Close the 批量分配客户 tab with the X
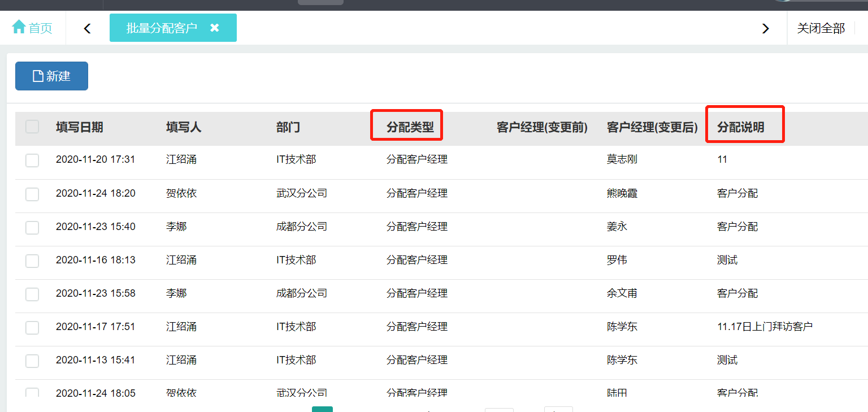 [x=214, y=28]
